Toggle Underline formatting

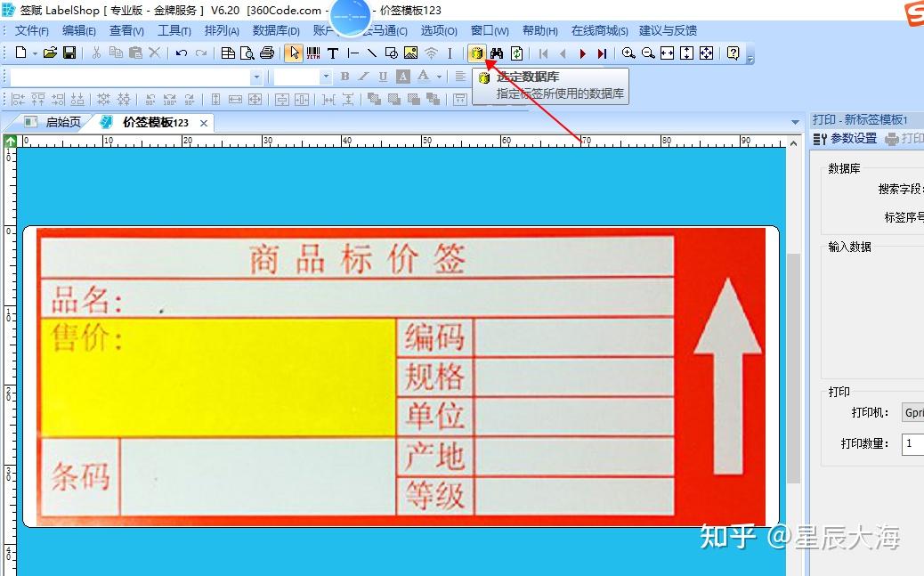pos(381,76)
